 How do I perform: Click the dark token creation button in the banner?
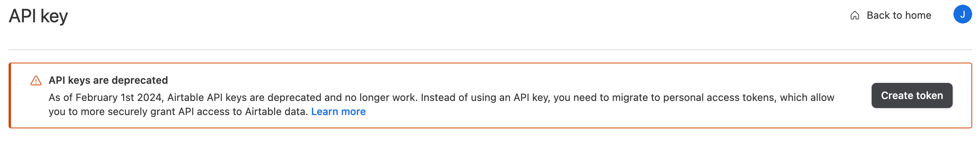[912, 95]
